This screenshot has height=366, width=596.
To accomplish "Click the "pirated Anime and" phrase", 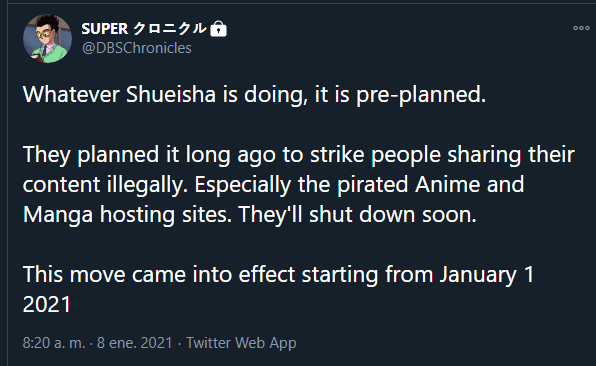I will pyautogui.click(x=431, y=185).
